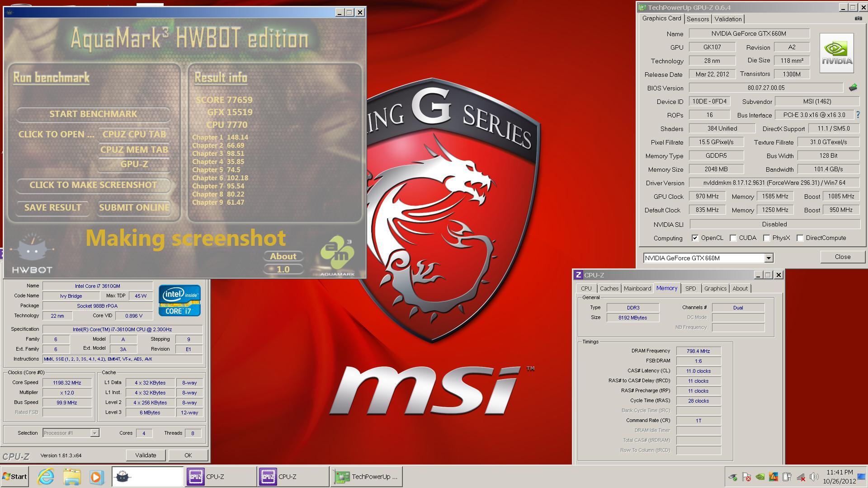The height and width of the screenshot is (488, 868).
Task: Open the GPU selection dropdown in GPU-Z
Action: coord(768,258)
